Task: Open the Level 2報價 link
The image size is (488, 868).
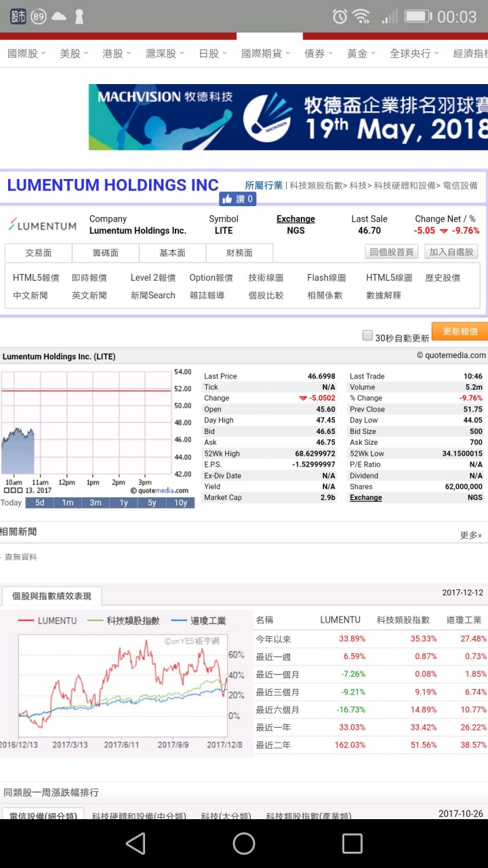Action: [x=153, y=277]
